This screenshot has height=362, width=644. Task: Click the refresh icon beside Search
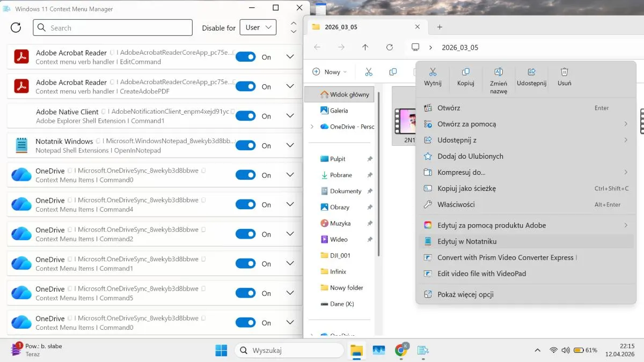(x=16, y=28)
